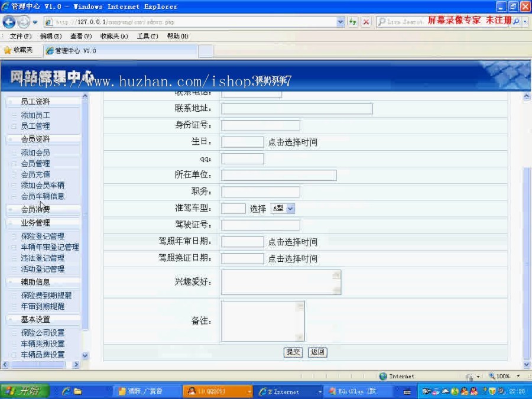Click the 所在单位 input field
This screenshot has height=399, width=532.
click(x=279, y=176)
